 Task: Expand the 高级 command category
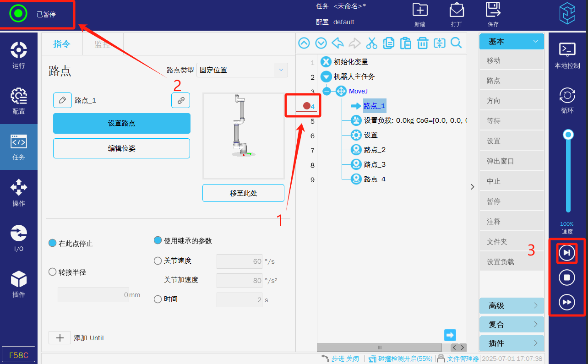(511, 306)
